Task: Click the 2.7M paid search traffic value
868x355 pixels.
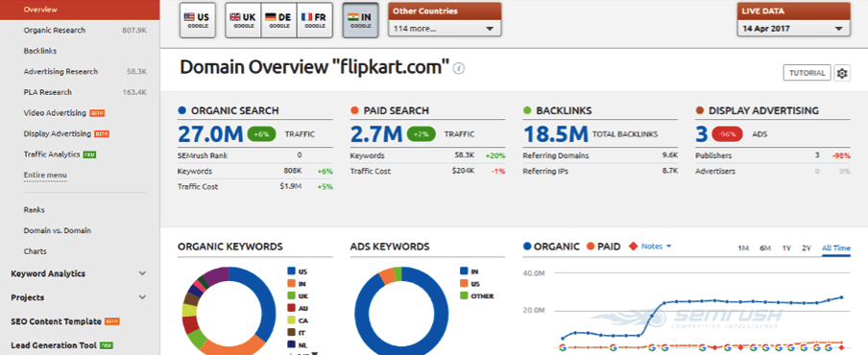Action: 375,133
